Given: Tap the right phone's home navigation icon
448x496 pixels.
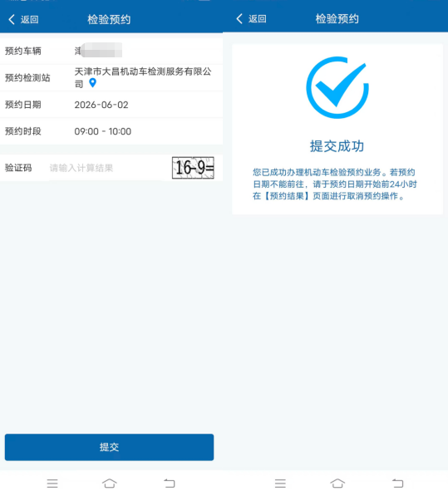Looking at the screenshot, I should (337, 483).
